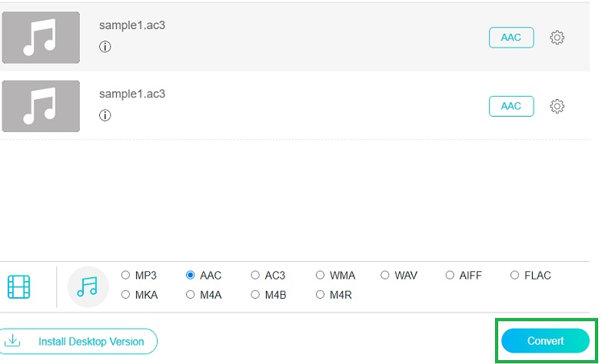Click info icon under second sample1.ac3

(105, 116)
